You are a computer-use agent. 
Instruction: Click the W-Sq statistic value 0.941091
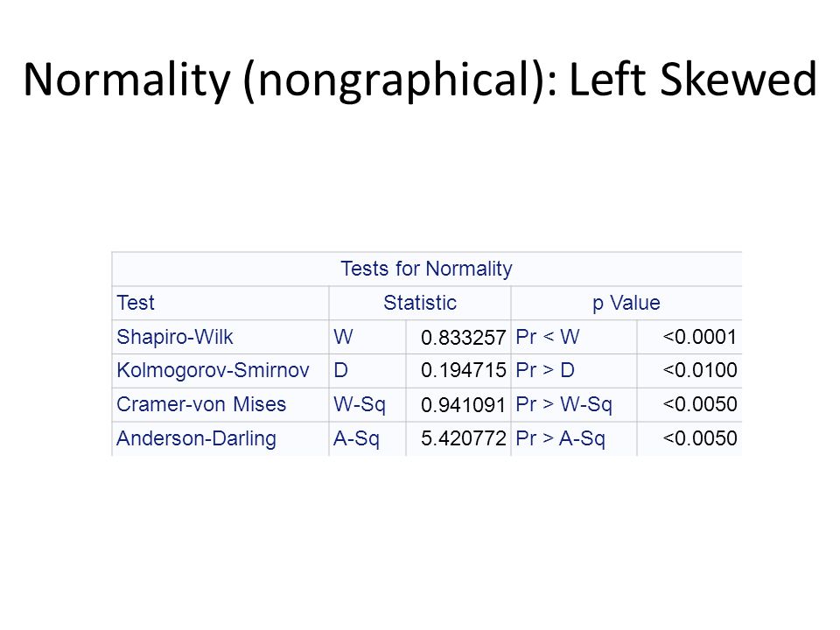(x=464, y=405)
